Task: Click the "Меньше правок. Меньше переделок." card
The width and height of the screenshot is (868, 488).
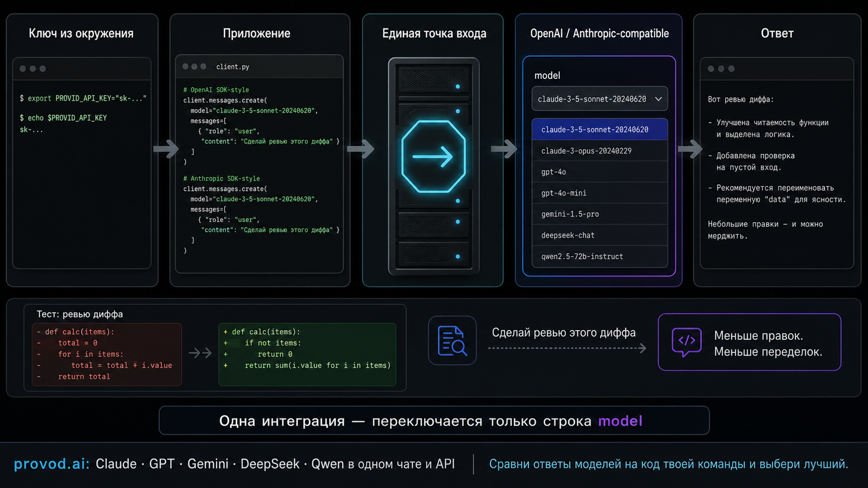Action: pyautogui.click(x=749, y=342)
